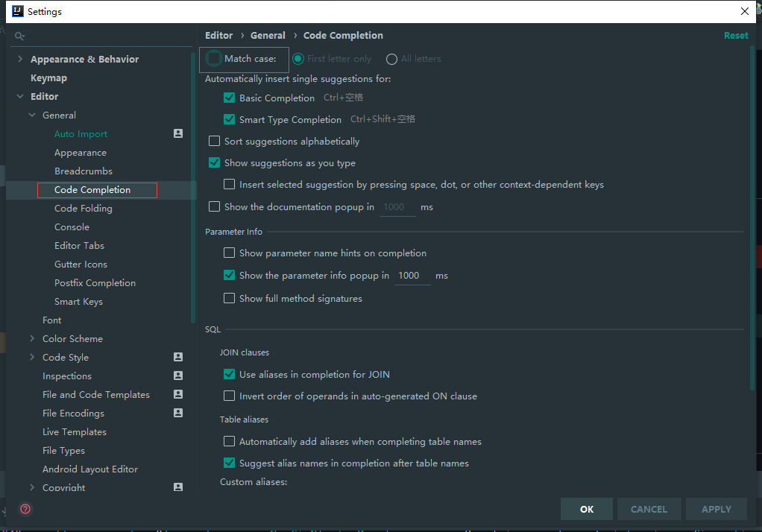Open Code Folding settings
This screenshot has height=532, width=762.
point(83,208)
